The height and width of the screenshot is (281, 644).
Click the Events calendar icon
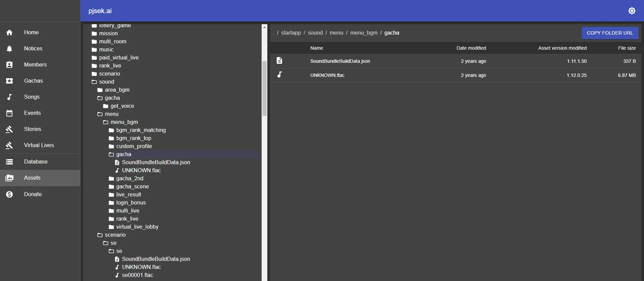click(9, 113)
